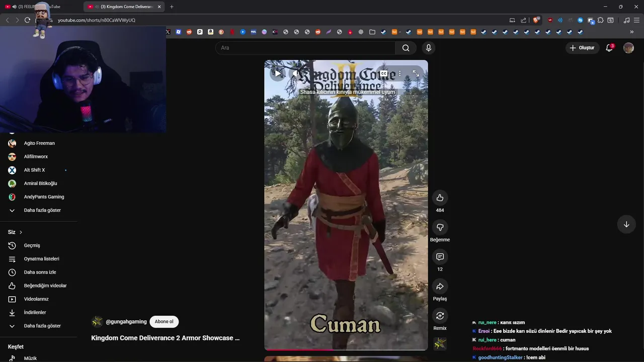Open Alt Shift X subscription channel
This screenshot has width=644, height=362.
tap(39, 170)
